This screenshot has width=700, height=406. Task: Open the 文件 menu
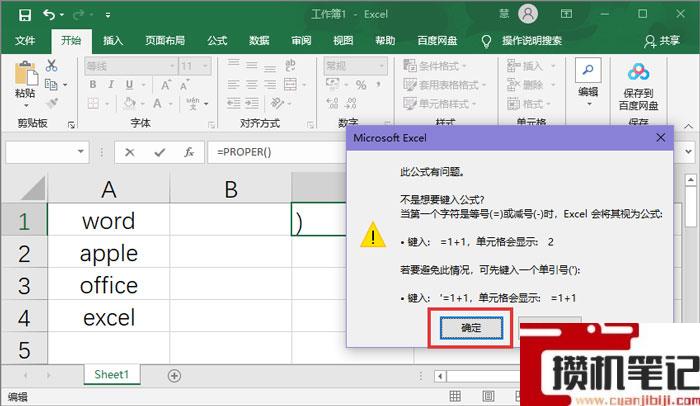25,41
